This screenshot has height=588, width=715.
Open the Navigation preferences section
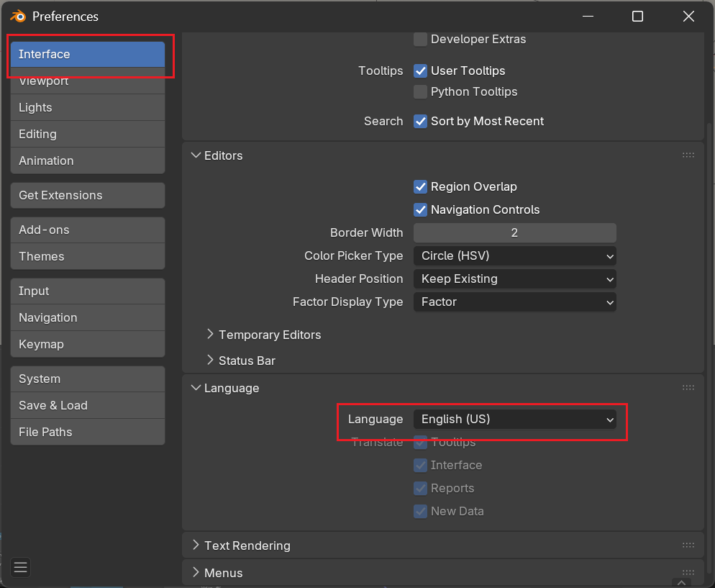(x=88, y=317)
